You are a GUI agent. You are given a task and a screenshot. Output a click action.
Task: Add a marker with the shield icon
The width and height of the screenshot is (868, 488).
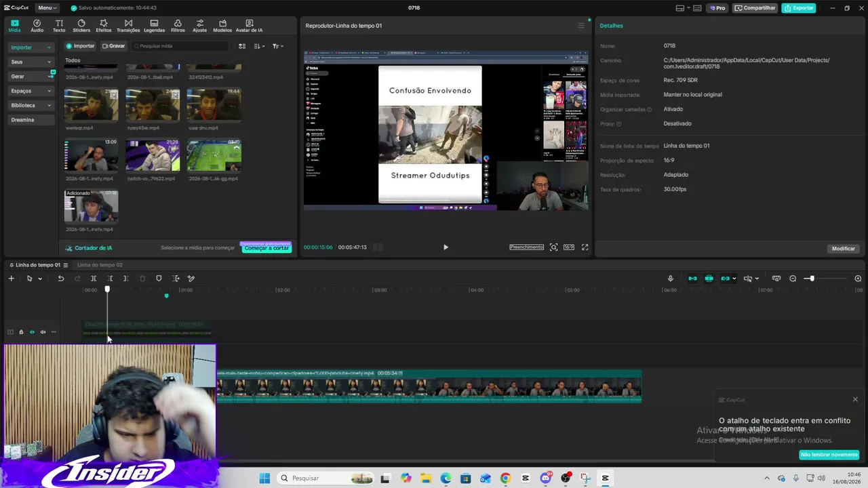[x=159, y=279]
